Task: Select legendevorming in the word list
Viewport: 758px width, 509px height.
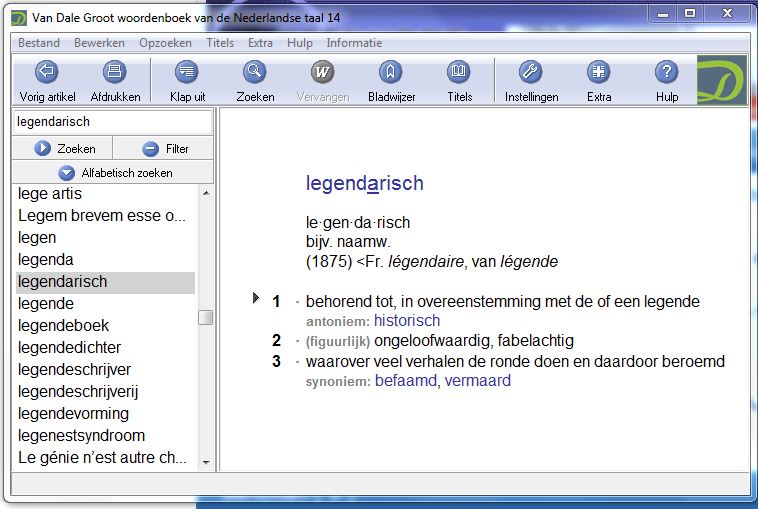Action: [x=73, y=413]
